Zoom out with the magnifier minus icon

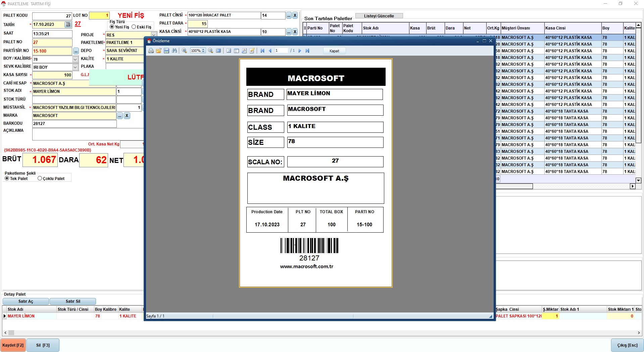[210, 51]
